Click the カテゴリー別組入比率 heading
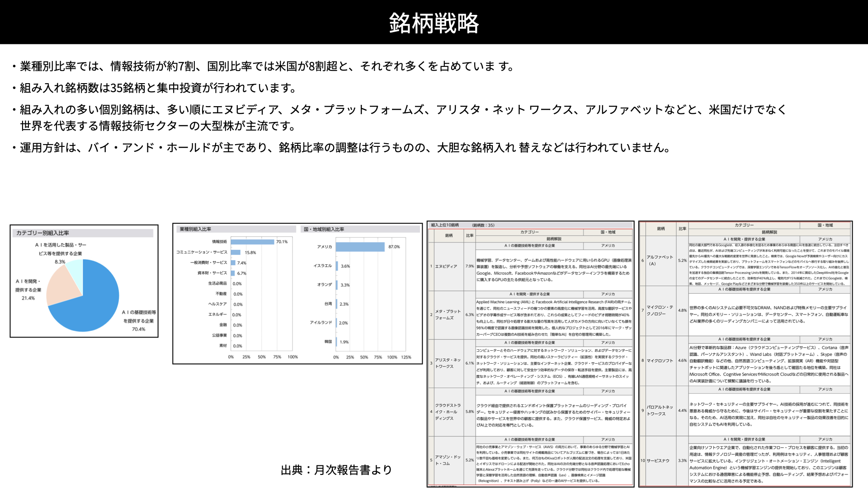Viewport: 868px width, 488px height. click(x=42, y=233)
